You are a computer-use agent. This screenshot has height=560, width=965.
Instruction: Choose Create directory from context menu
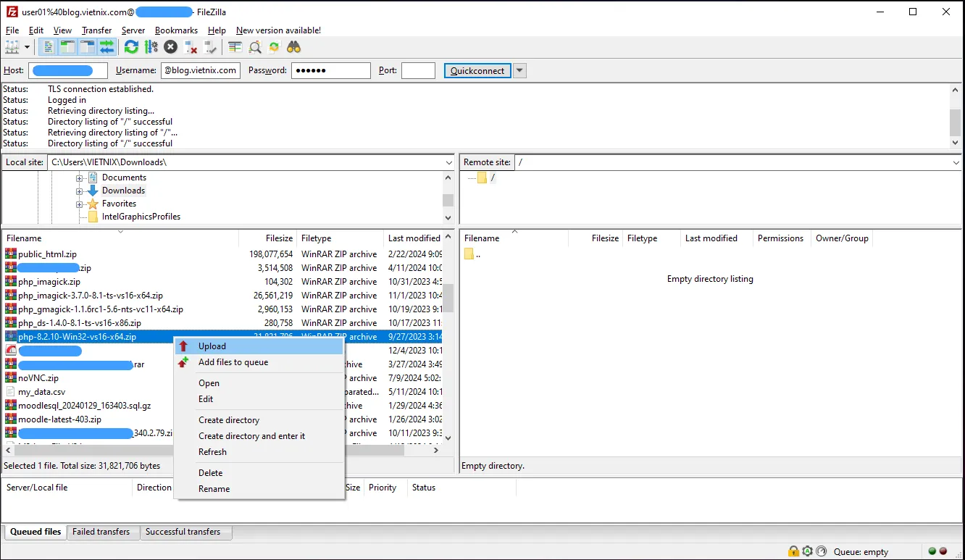click(259, 420)
